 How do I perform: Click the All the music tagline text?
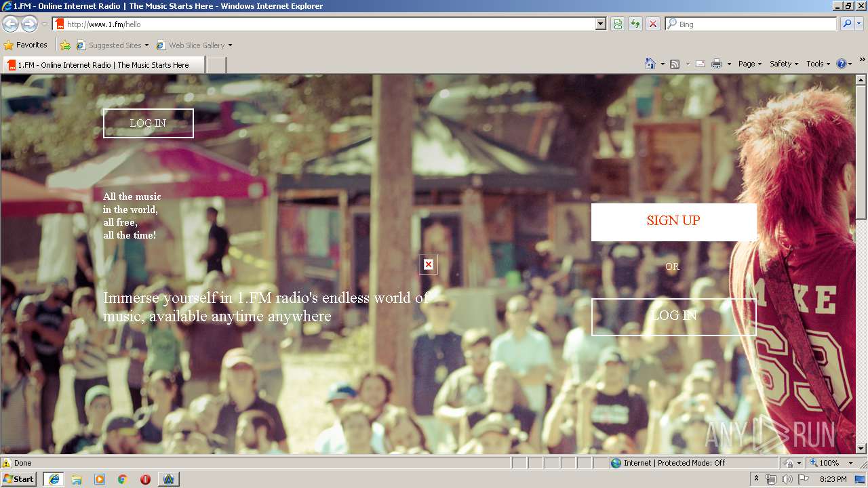132,216
